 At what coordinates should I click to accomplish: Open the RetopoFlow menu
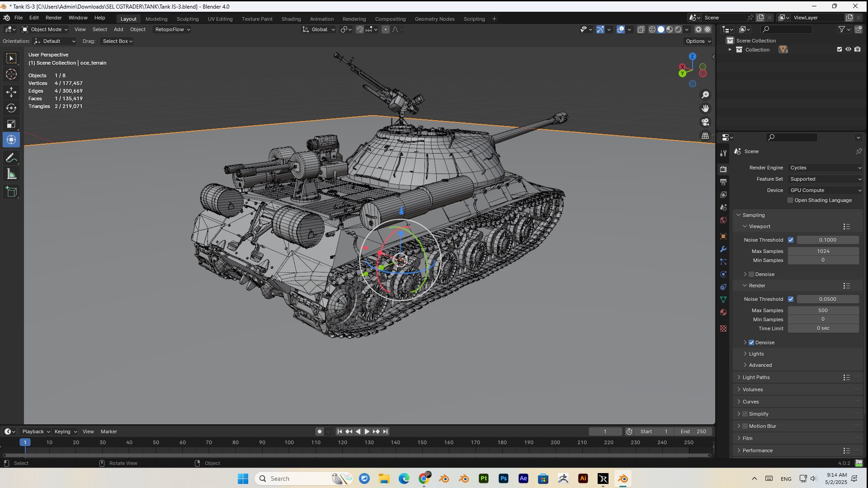pos(172,29)
